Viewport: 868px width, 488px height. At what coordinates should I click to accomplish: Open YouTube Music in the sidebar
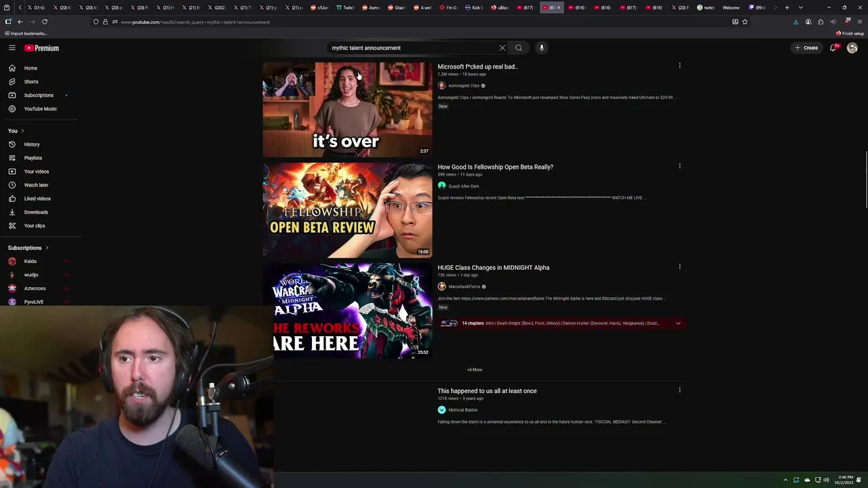tap(41, 108)
